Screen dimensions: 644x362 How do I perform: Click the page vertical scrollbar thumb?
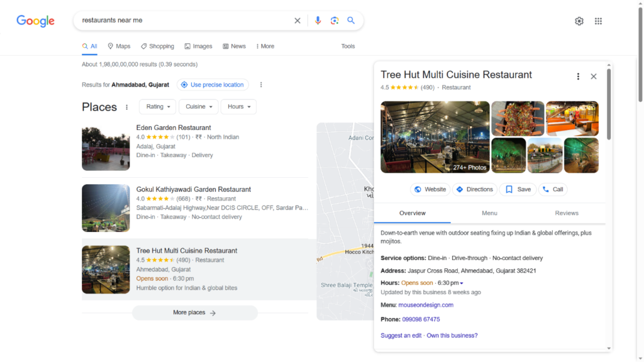[640, 53]
